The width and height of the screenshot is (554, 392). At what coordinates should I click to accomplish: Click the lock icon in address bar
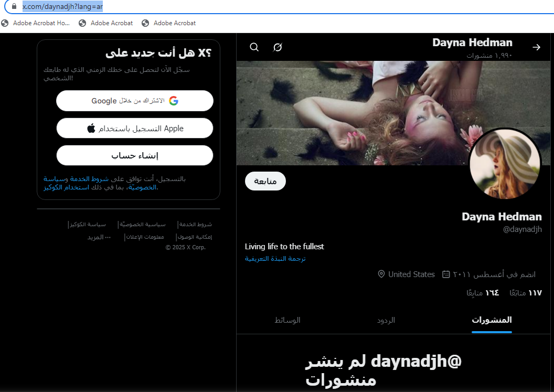[x=14, y=6]
